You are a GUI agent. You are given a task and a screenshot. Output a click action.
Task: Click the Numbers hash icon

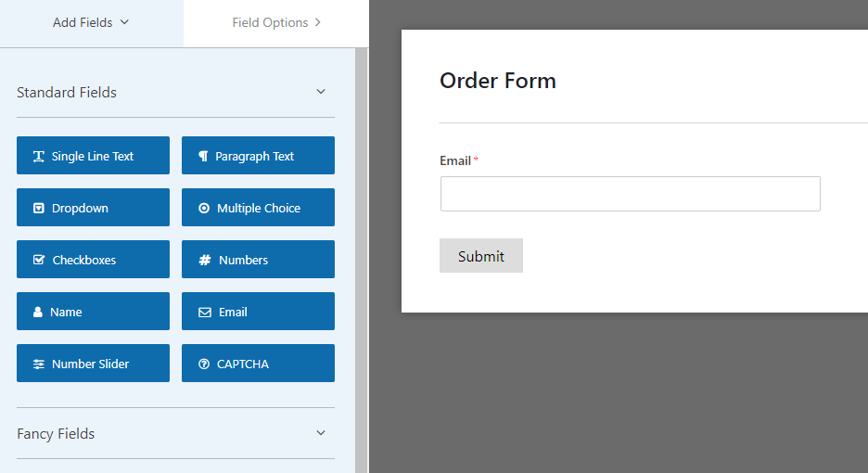click(205, 261)
